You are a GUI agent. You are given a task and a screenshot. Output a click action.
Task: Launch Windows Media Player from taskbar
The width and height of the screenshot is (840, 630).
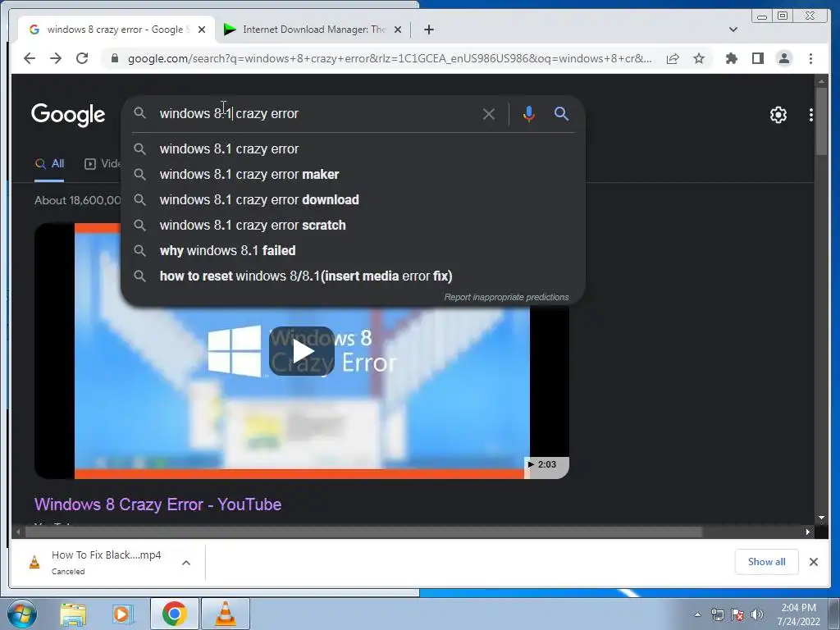(122, 614)
